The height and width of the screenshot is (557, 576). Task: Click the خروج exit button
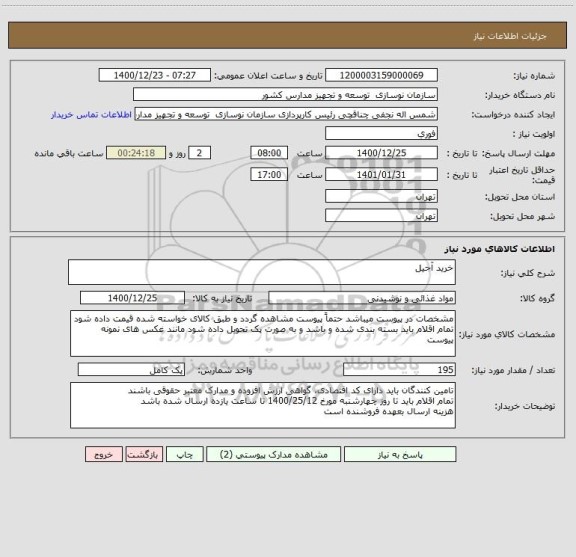pos(104,454)
